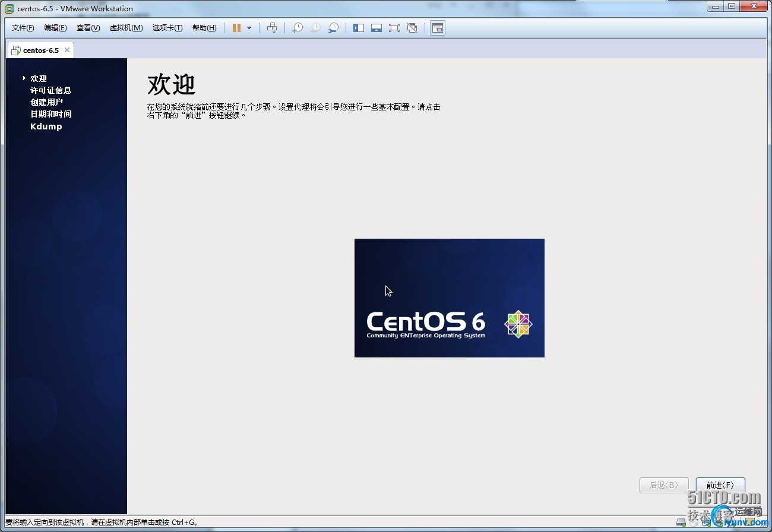Pause the virtual machine
Image resolution: width=772 pixels, height=532 pixels.
point(236,28)
